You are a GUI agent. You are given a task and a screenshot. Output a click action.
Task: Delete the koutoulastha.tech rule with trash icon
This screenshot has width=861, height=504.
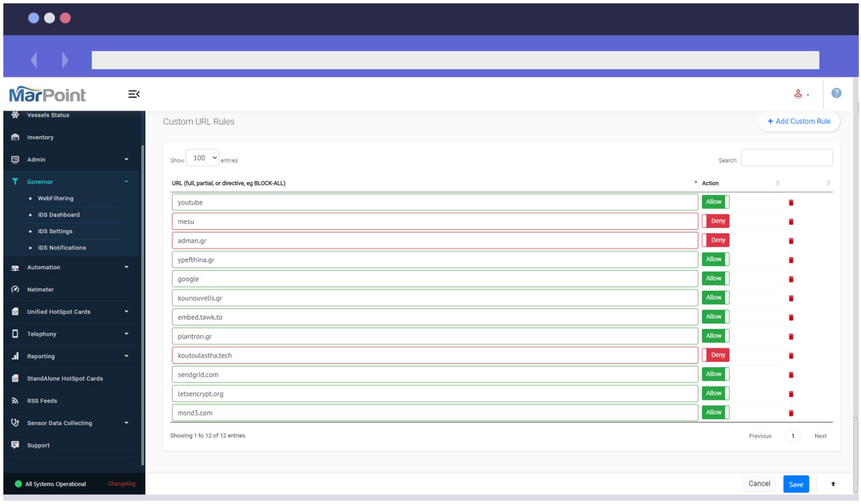tap(791, 355)
